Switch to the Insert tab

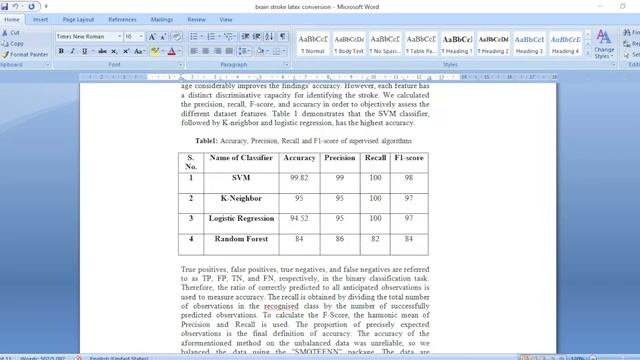point(40,20)
